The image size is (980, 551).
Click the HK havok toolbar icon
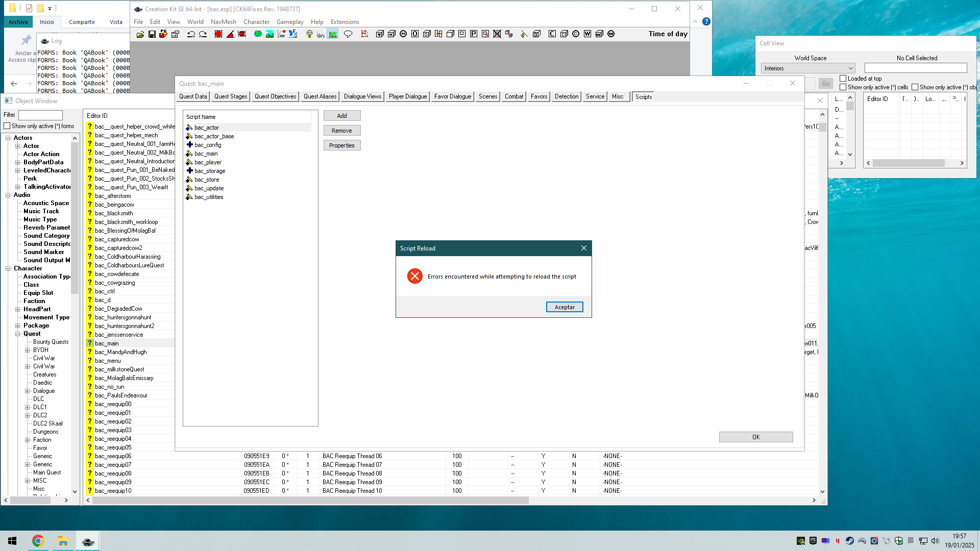281,34
